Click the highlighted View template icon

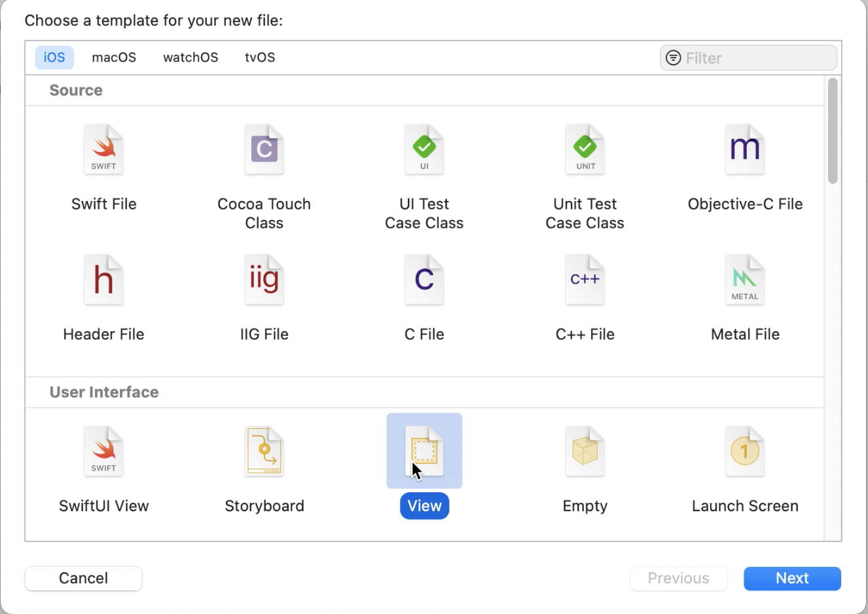coord(424,451)
